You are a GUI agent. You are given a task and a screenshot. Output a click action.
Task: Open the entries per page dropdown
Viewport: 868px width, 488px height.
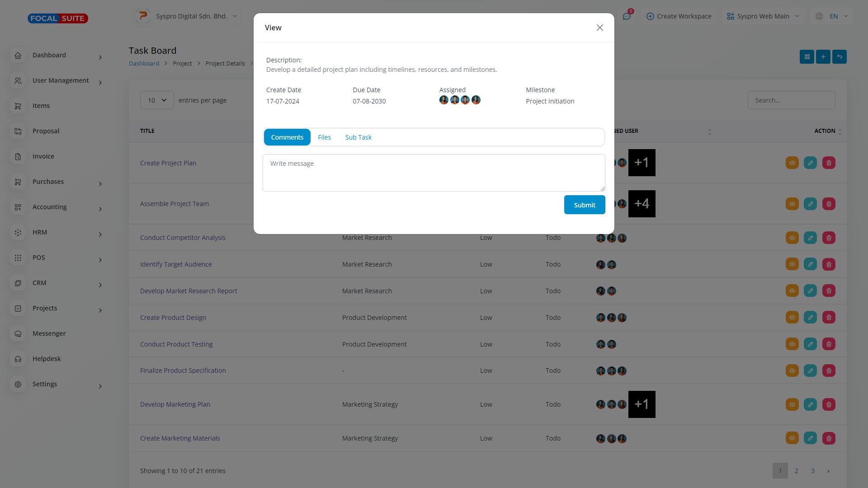(x=157, y=100)
